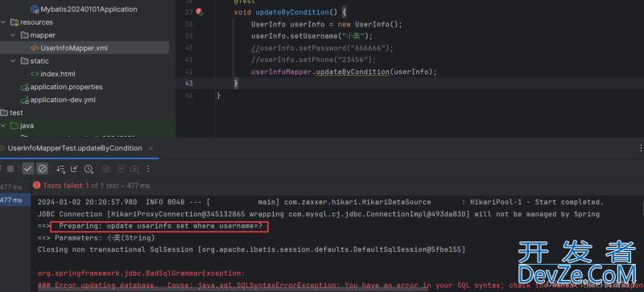644x292 pixels.
Task: Click the Mybatis20240101Application class icon
Action: tap(35, 9)
